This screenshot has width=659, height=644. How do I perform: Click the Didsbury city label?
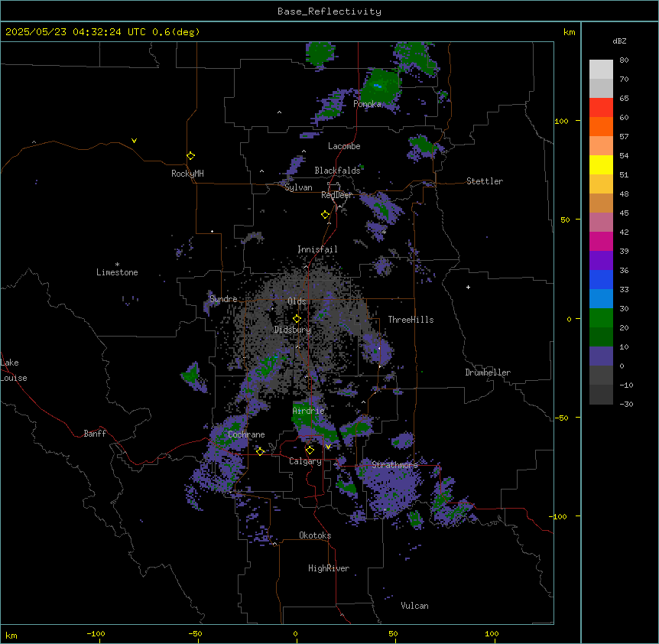pos(293,330)
